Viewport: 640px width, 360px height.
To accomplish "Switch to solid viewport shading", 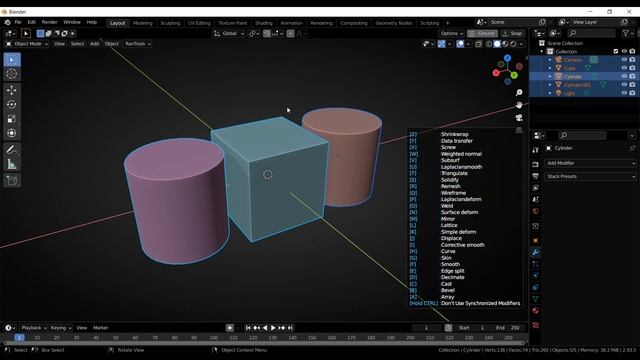I will click(x=497, y=44).
